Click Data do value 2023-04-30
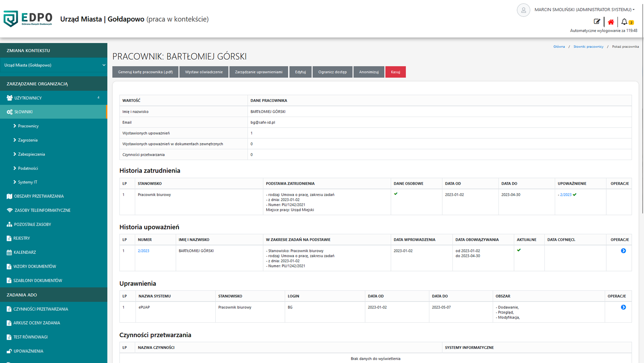Image resolution: width=644 pixels, height=363 pixels. click(511, 195)
